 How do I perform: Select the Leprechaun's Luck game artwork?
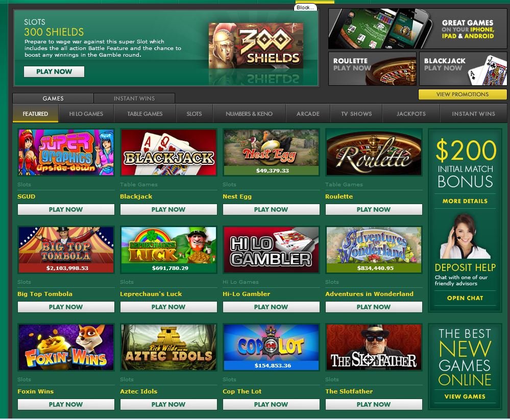click(168, 250)
